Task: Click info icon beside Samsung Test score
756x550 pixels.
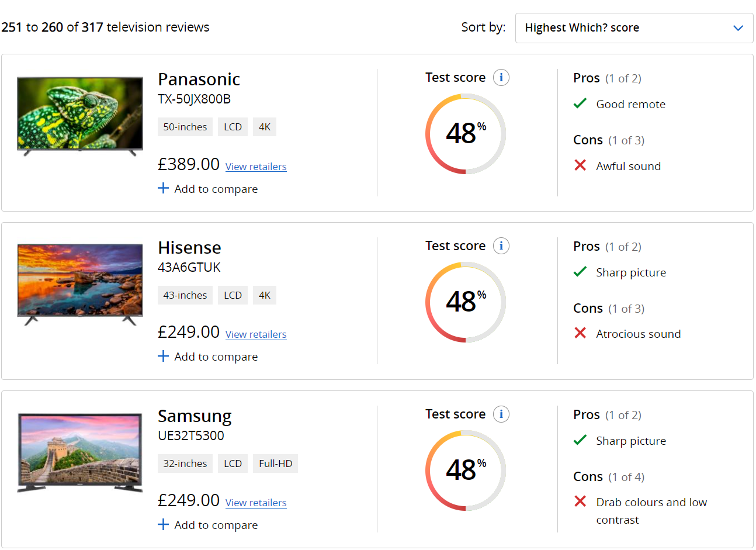Action: pos(501,414)
